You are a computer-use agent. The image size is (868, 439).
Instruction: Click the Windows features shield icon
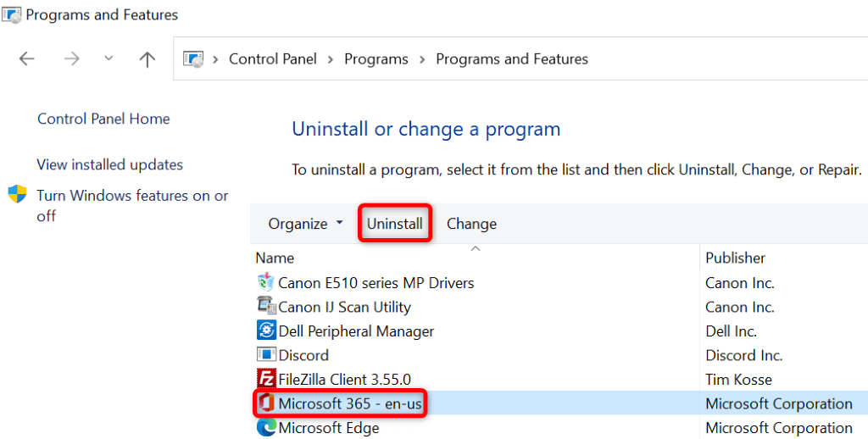(17, 195)
